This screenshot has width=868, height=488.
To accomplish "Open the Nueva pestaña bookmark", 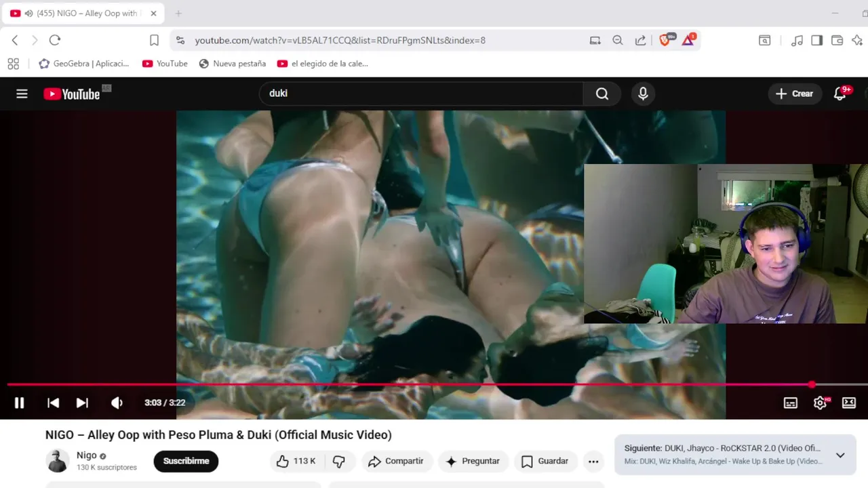I will [x=232, y=64].
